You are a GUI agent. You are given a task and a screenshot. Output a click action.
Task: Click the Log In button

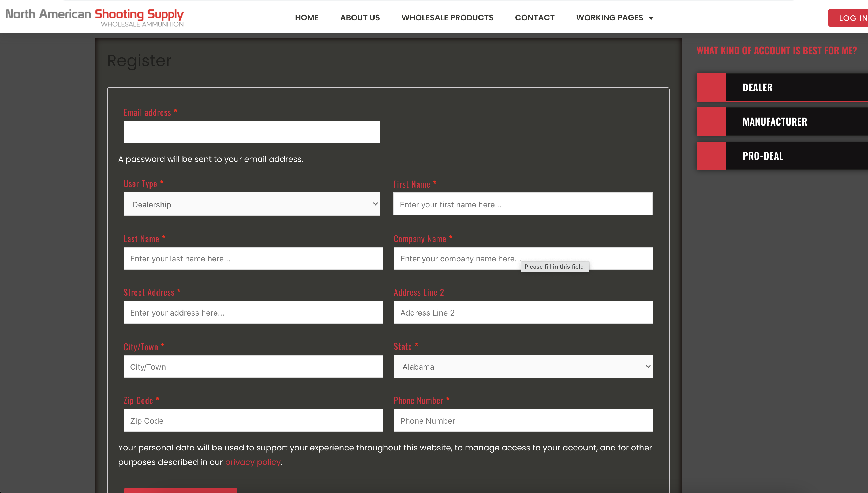point(848,18)
